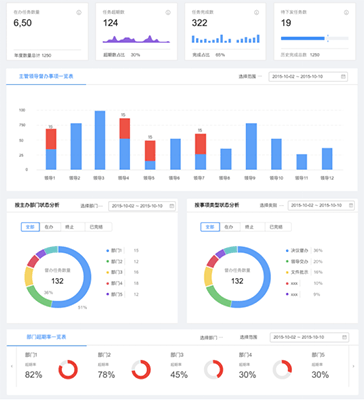The width and height of the screenshot is (364, 400).
Task: Click left carousel arrow in overdue rate list
Action: coord(12,366)
